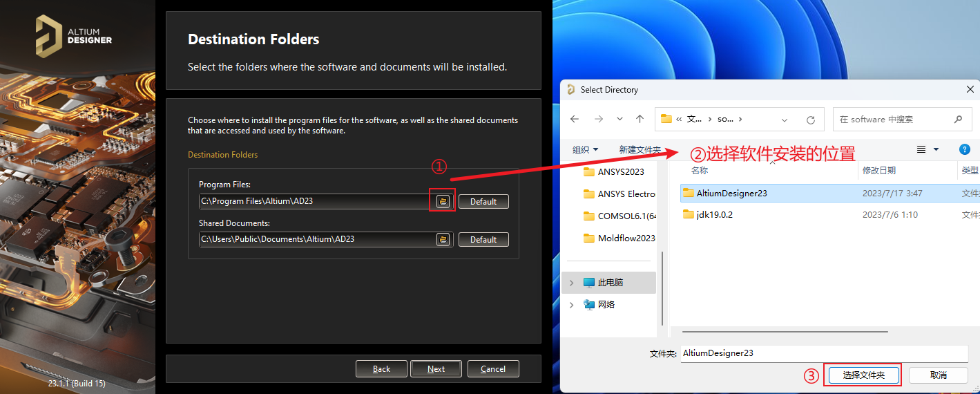Browse for the Shared Documents folder
The width and height of the screenshot is (980, 394).
[443, 239]
